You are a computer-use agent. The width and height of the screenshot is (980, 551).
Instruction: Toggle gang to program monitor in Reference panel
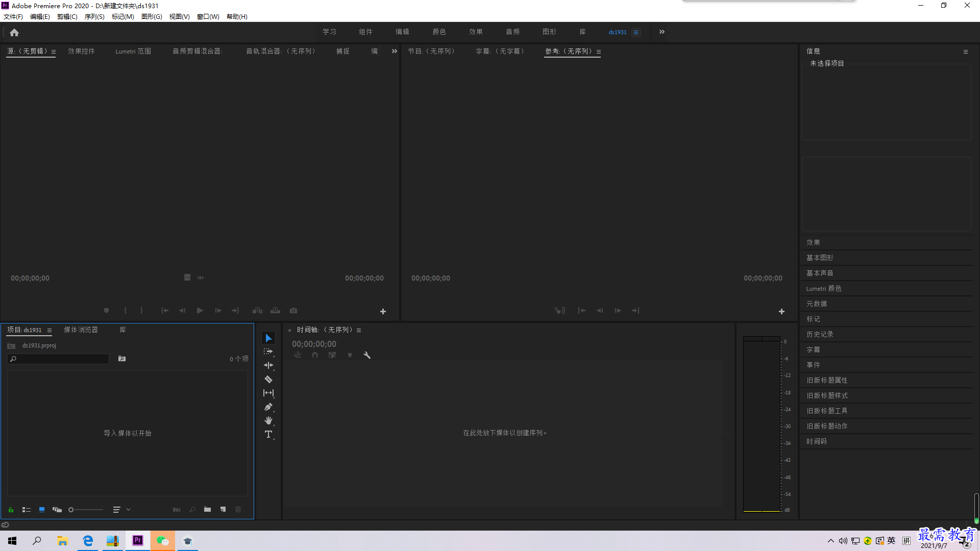coord(560,311)
